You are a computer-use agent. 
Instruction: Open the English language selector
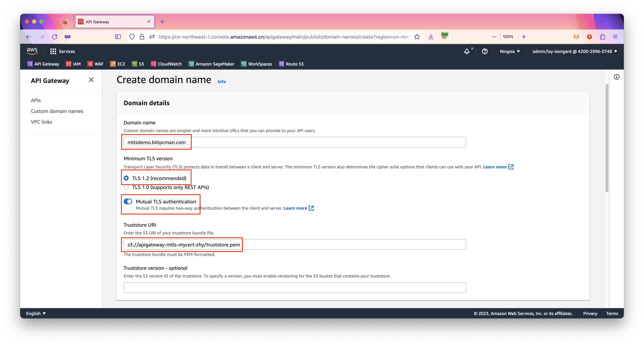pyautogui.click(x=36, y=313)
